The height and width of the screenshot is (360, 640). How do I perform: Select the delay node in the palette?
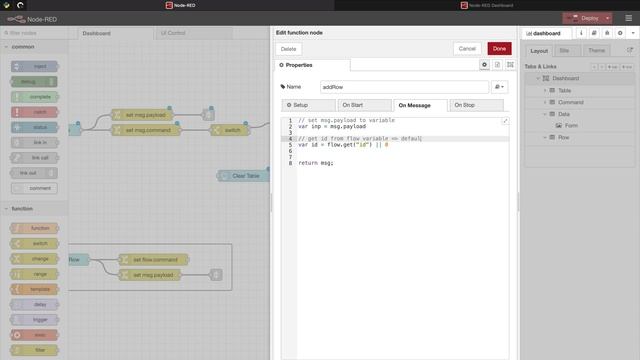[35, 304]
